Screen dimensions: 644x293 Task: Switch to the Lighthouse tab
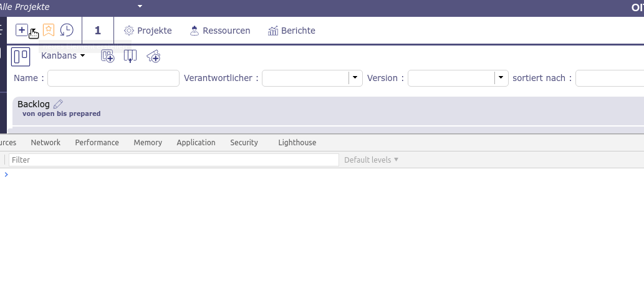(297, 143)
